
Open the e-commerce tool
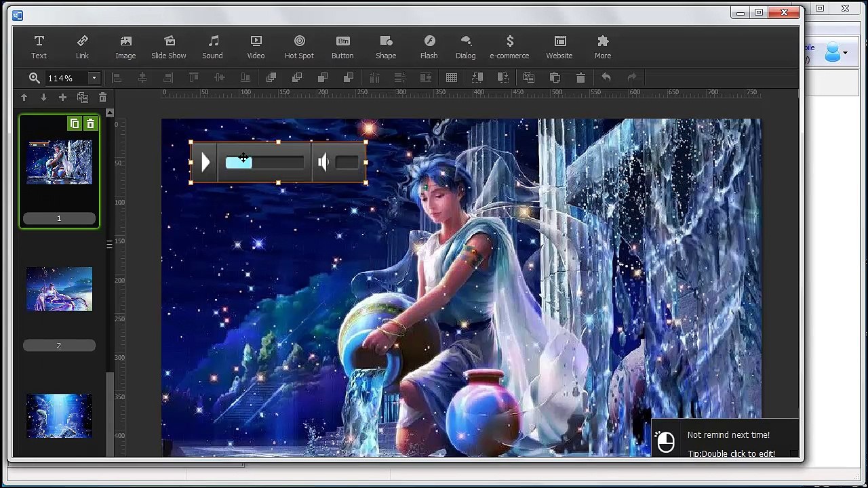click(x=509, y=47)
